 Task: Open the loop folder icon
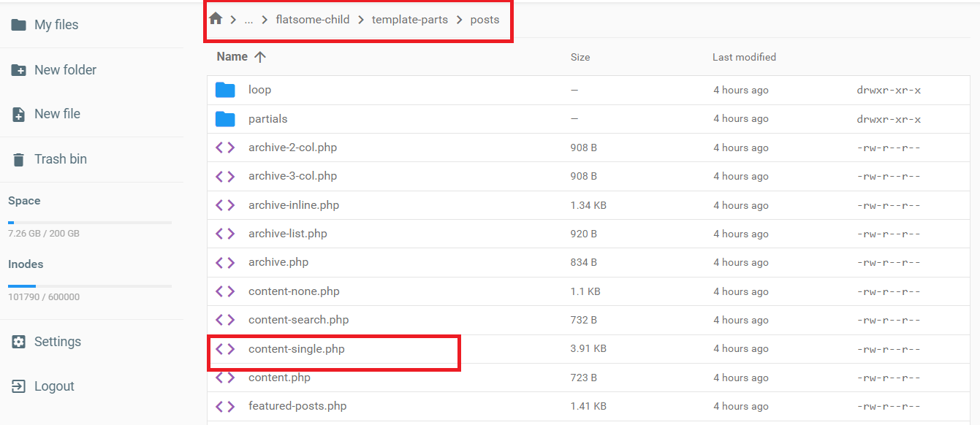click(x=225, y=90)
